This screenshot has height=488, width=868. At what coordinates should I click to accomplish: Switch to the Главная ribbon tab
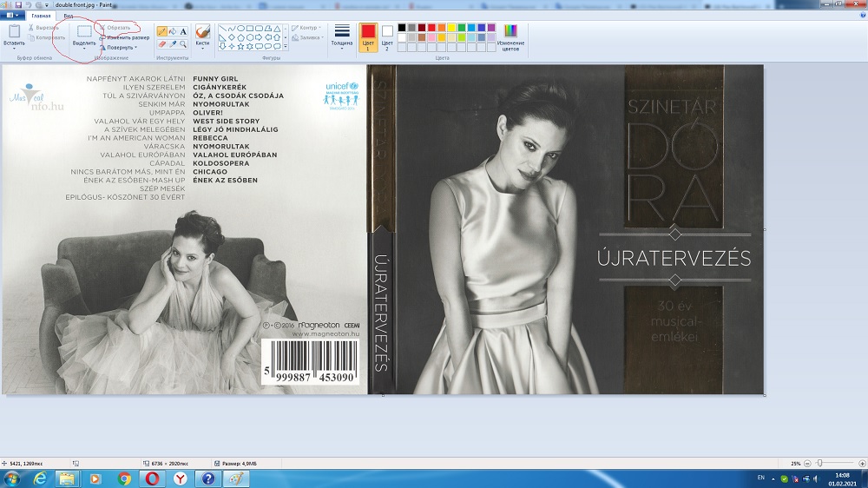[41, 16]
